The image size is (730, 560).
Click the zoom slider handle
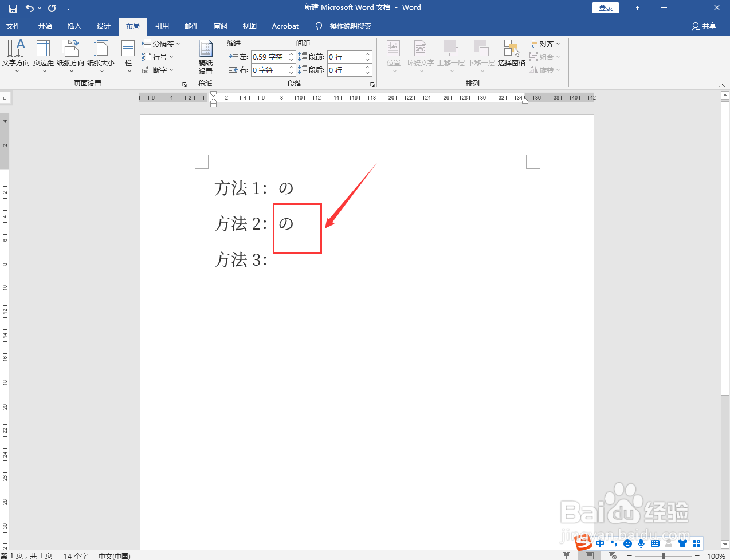(664, 556)
